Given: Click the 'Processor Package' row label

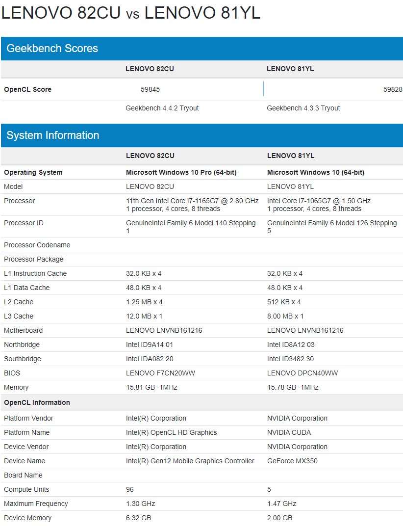Looking at the screenshot, I should [x=33, y=259].
